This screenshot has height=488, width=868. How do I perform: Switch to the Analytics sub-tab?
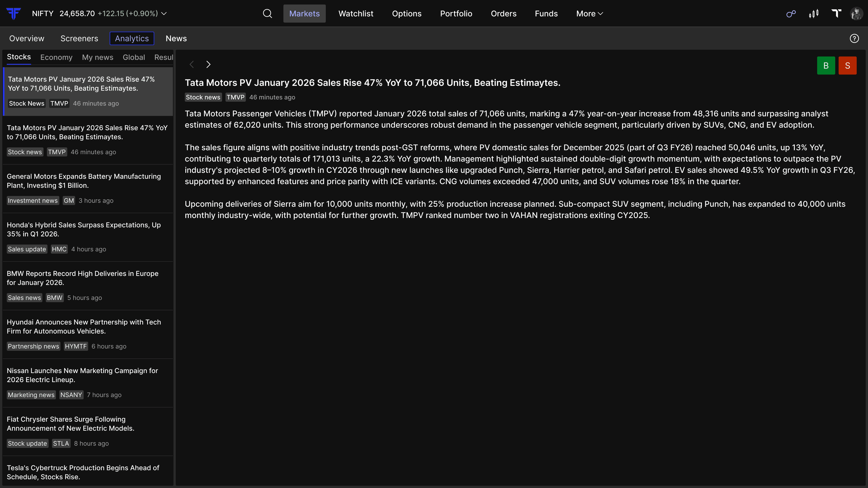tap(132, 38)
